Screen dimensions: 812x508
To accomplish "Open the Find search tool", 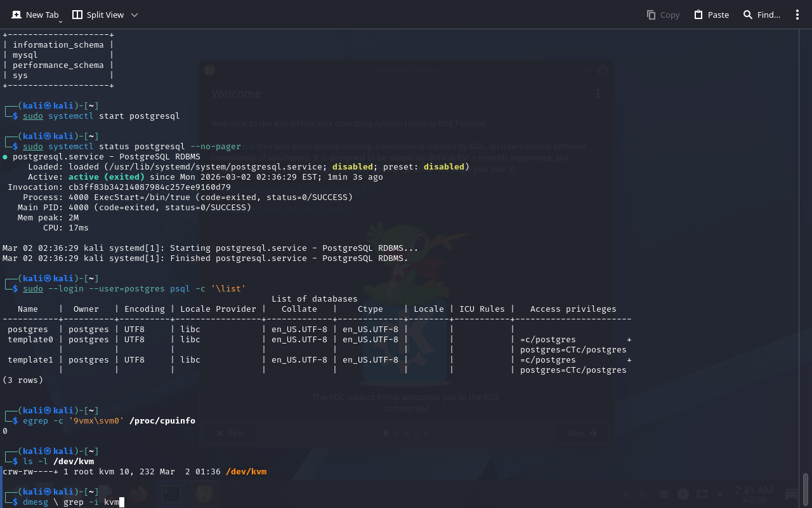I will (x=762, y=15).
